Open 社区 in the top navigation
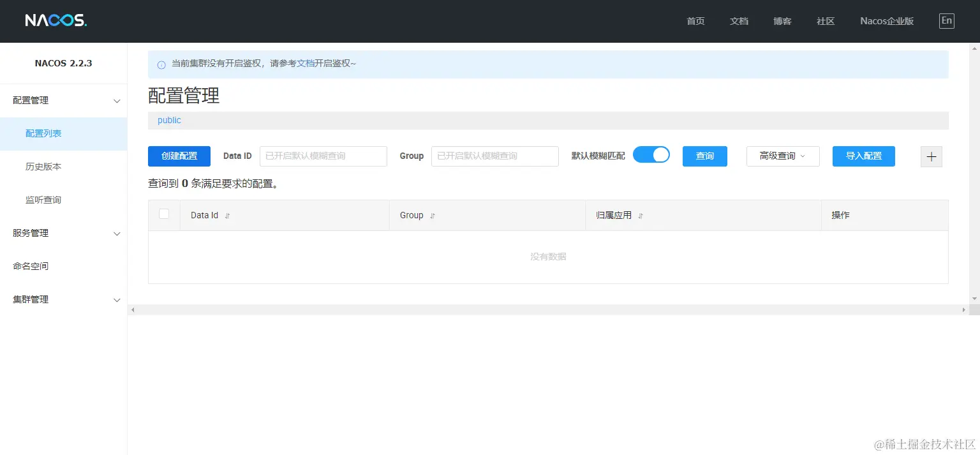 click(826, 21)
